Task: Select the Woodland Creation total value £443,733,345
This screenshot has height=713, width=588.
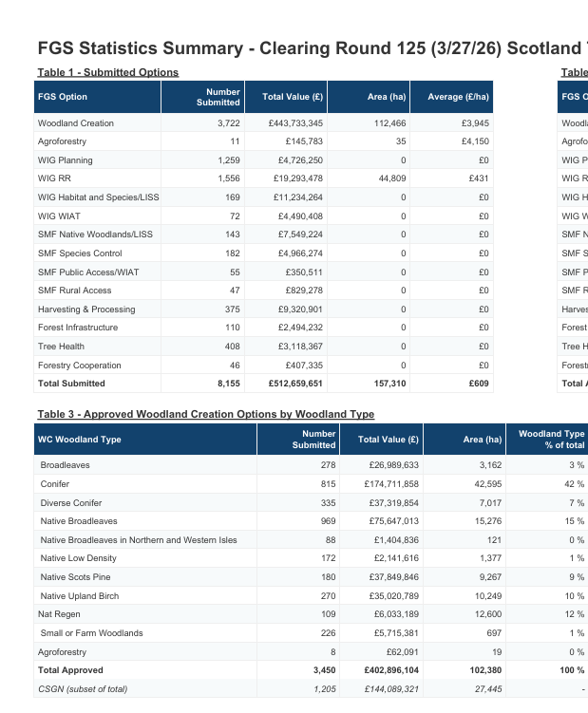Action: point(294,123)
